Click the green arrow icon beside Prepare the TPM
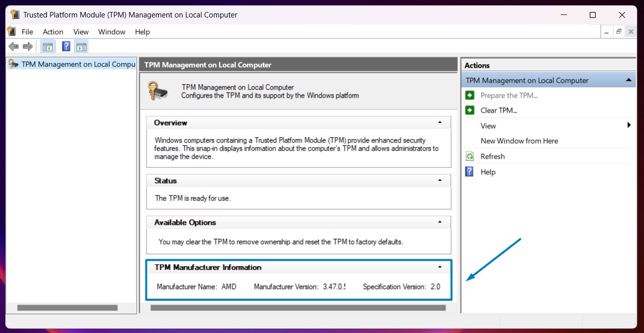 click(x=470, y=95)
